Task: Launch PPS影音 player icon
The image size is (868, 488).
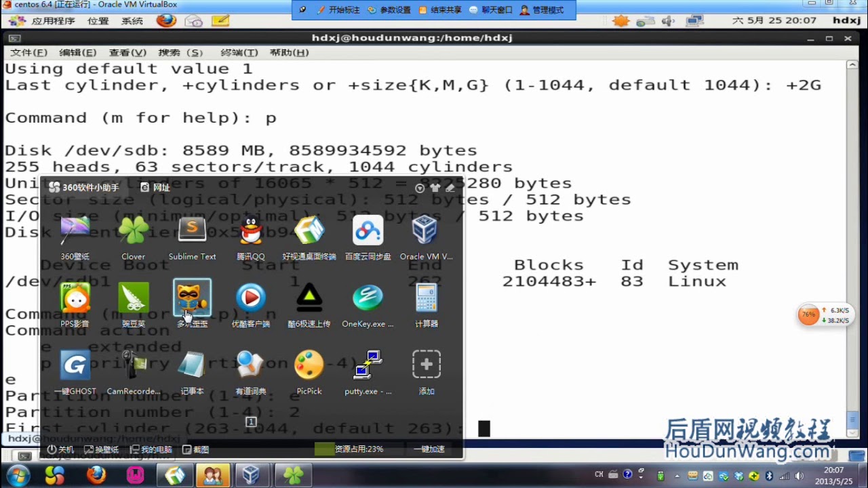Action: [75, 298]
